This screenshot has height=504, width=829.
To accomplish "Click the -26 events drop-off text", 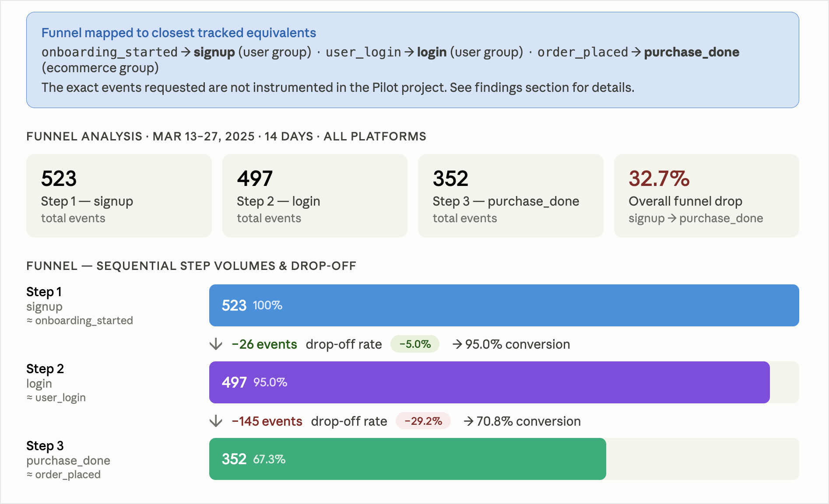I will [264, 344].
